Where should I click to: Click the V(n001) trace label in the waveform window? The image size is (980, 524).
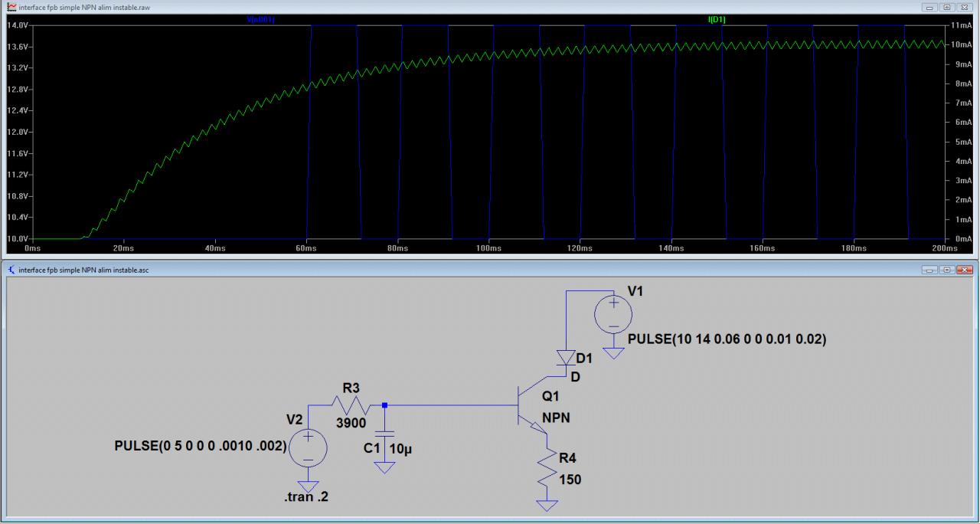coord(260,18)
